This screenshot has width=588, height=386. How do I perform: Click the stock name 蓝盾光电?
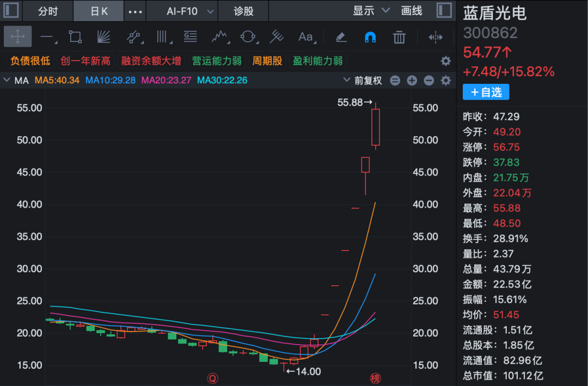tap(494, 14)
